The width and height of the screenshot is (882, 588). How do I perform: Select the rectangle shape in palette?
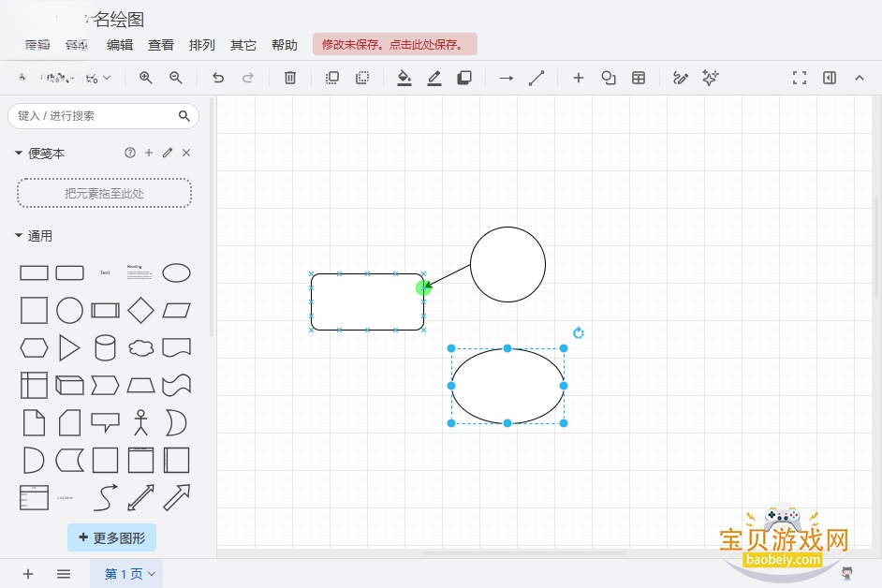(34, 272)
